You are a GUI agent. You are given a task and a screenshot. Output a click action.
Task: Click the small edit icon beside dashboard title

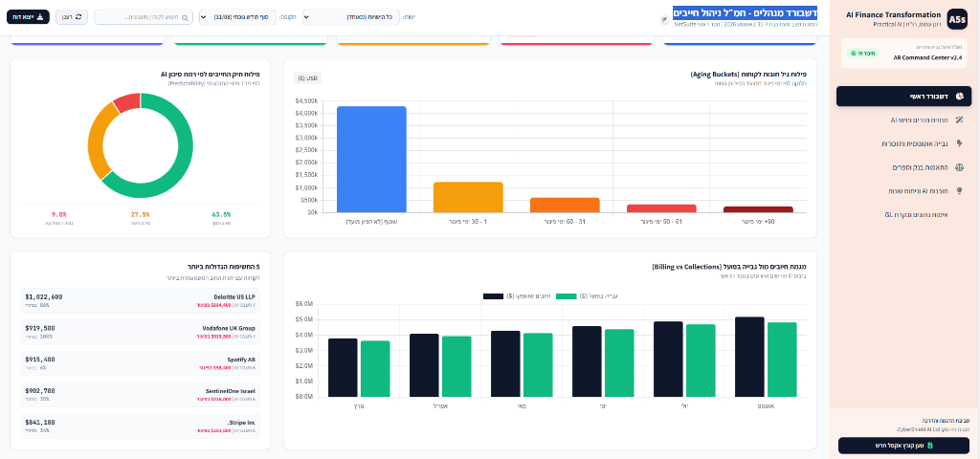click(665, 19)
